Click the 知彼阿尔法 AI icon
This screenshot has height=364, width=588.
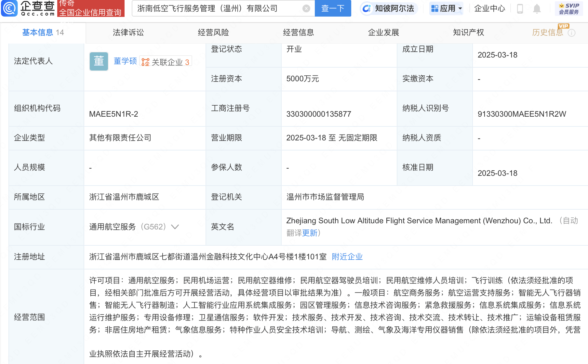tap(367, 8)
